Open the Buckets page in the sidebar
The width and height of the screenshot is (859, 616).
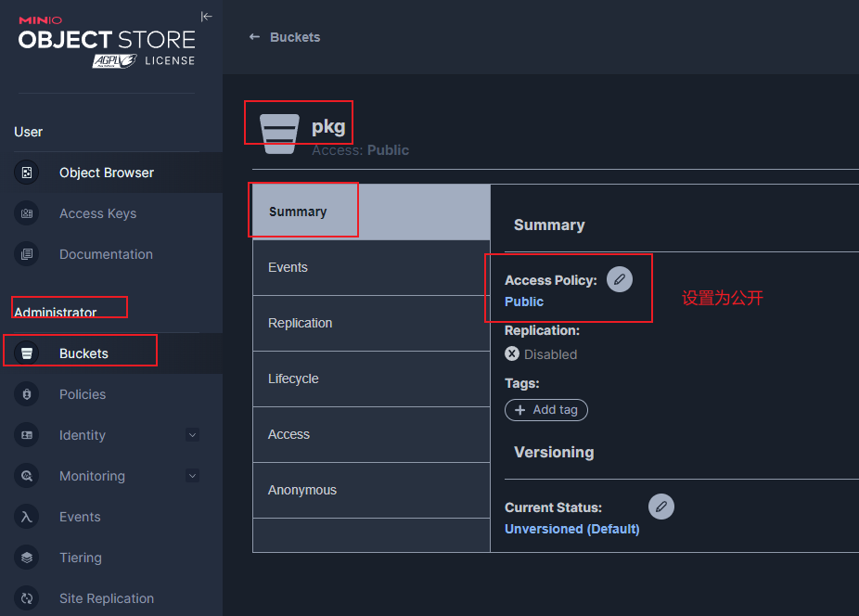tap(83, 353)
